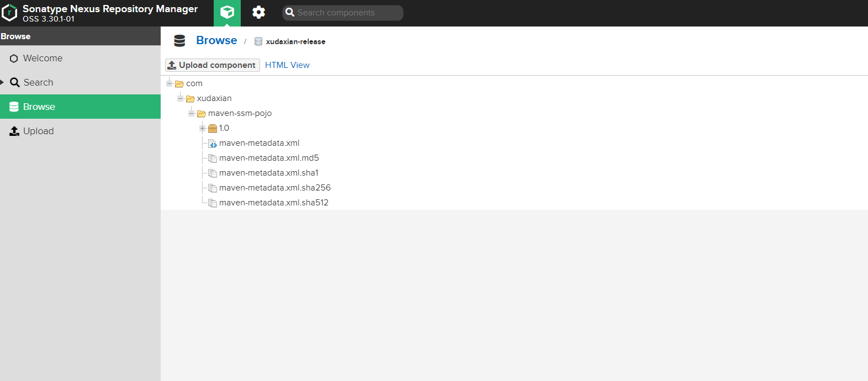Click the Browse database icon in sidebar
The width and height of the screenshot is (868, 381).
14,107
